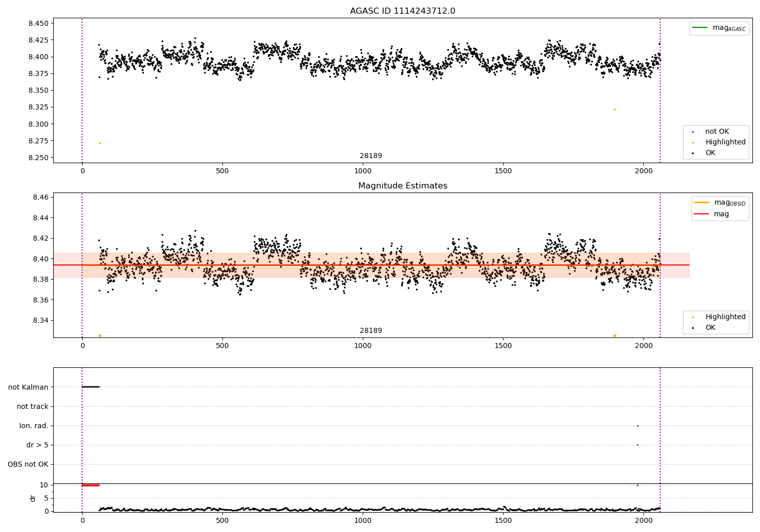Click the orange highlighted outlier near 8.320 in top plot
This screenshot has width=760, height=532.
(615, 109)
